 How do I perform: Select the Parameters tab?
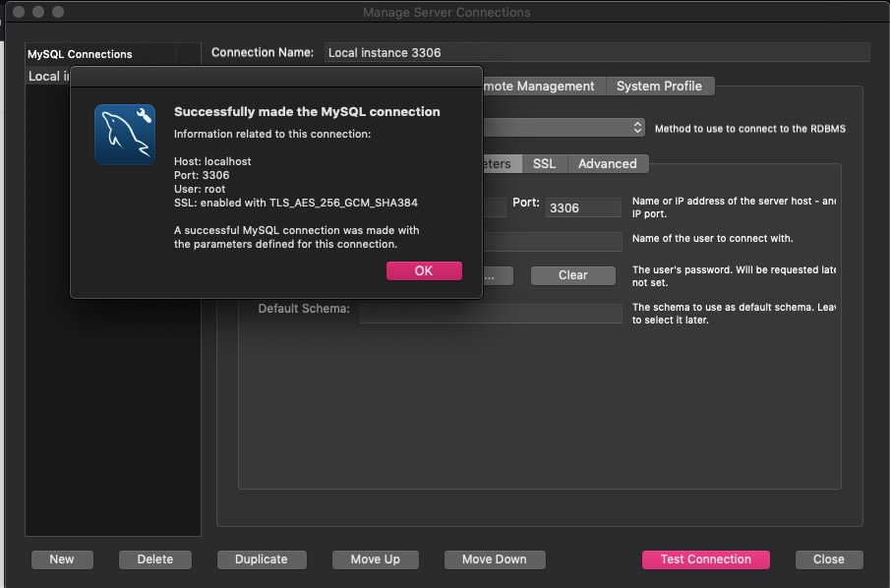502,164
